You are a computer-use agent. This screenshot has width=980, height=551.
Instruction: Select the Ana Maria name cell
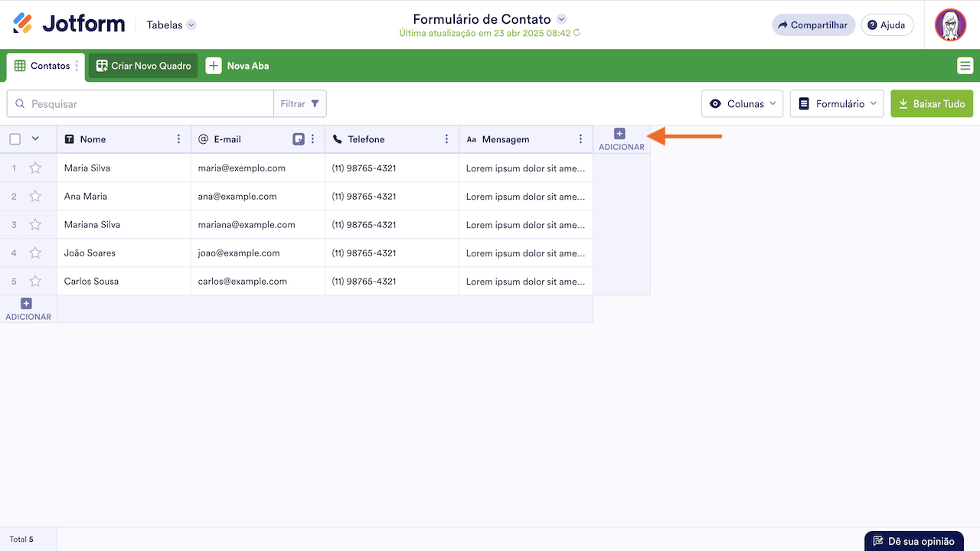coord(124,196)
